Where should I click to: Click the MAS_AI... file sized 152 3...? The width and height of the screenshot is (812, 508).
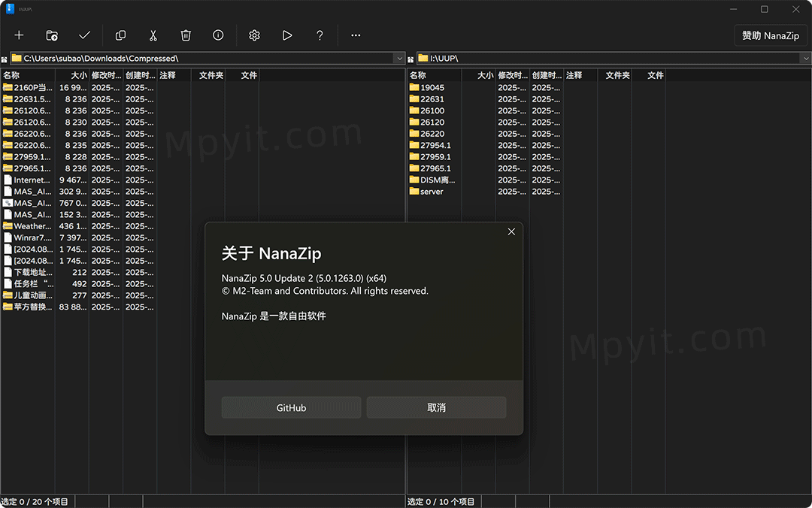click(x=28, y=214)
